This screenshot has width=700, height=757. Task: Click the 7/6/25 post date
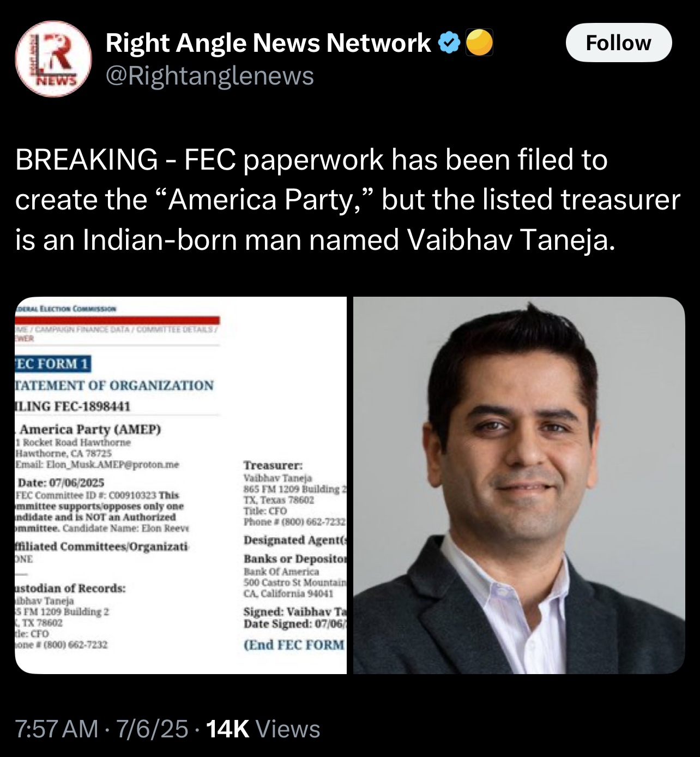(x=152, y=729)
